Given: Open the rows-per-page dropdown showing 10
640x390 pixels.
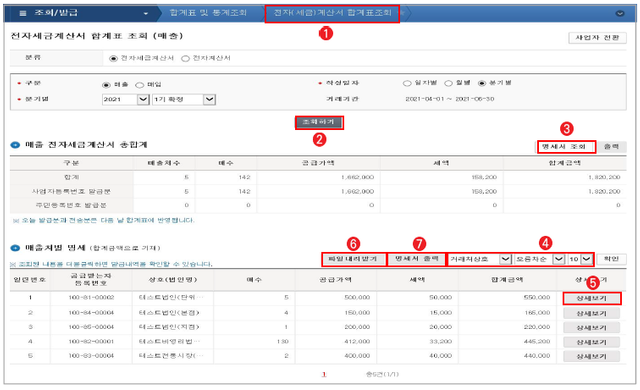Looking at the screenshot, I should coord(580,259).
